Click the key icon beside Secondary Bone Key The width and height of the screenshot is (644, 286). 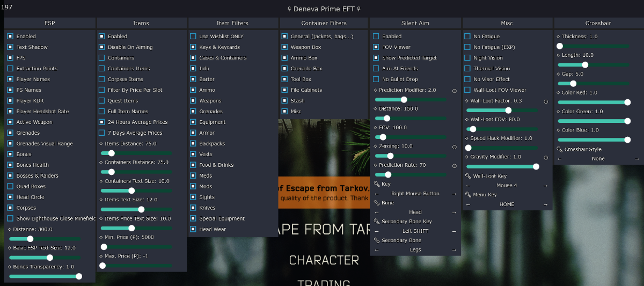[x=377, y=222]
